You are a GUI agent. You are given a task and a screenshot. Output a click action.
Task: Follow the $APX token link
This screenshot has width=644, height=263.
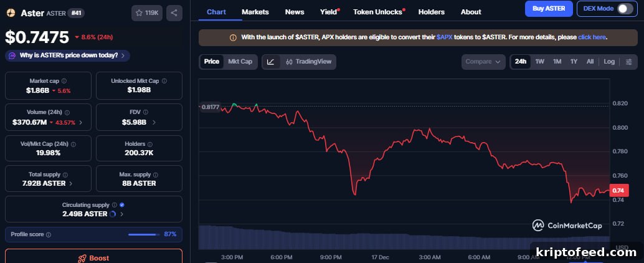point(445,37)
